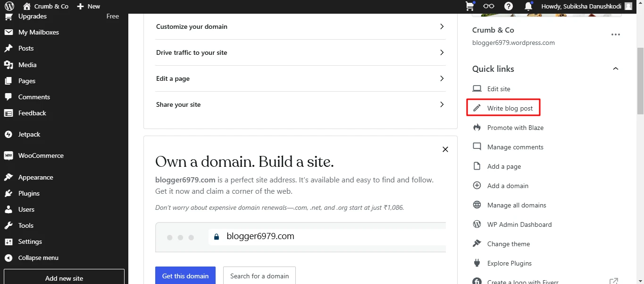Open the Share your site row
The width and height of the screenshot is (644, 284).
point(300,104)
